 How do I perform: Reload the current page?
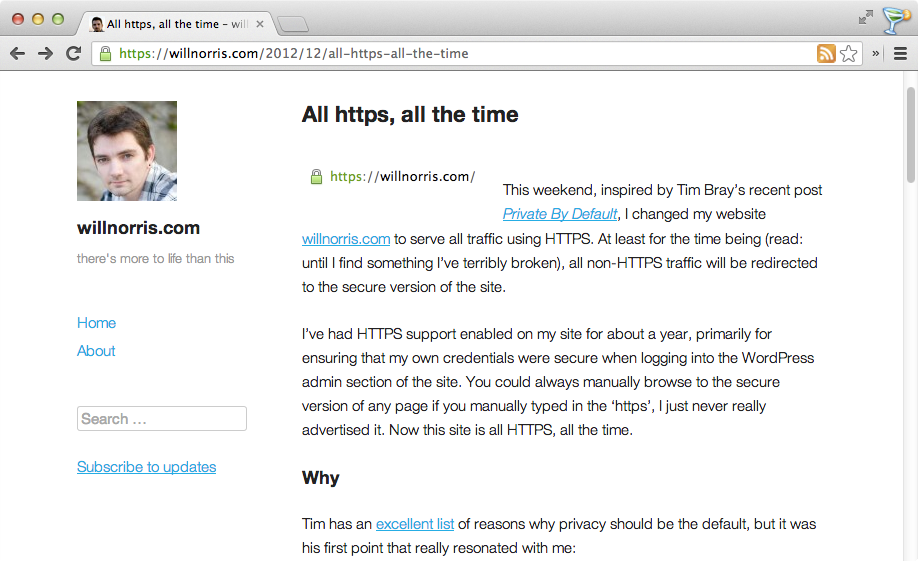pyautogui.click(x=73, y=54)
